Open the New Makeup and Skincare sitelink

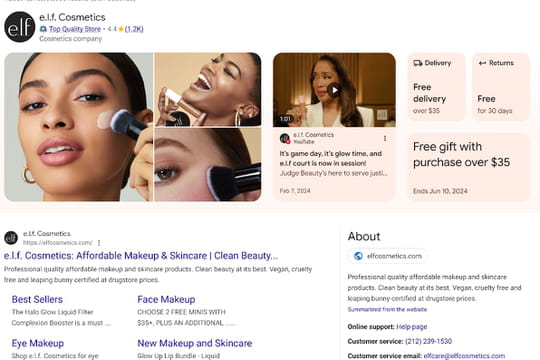pyautogui.click(x=195, y=343)
